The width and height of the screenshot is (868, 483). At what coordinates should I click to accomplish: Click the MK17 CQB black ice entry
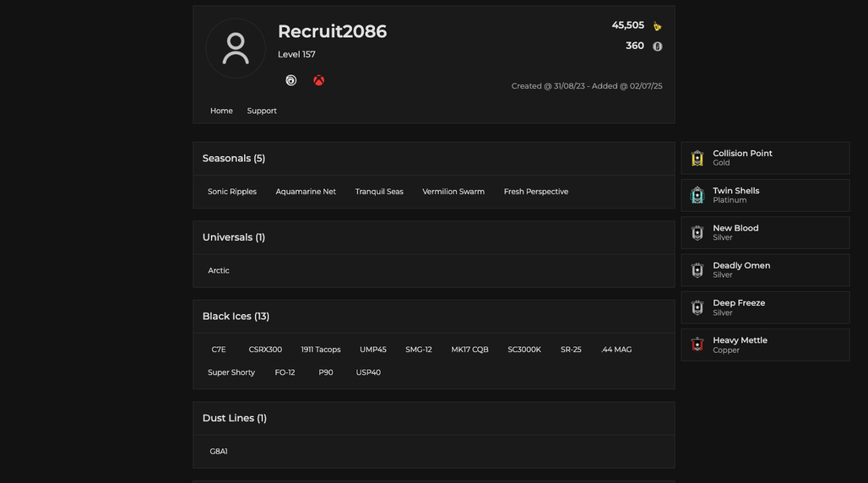pyautogui.click(x=470, y=350)
